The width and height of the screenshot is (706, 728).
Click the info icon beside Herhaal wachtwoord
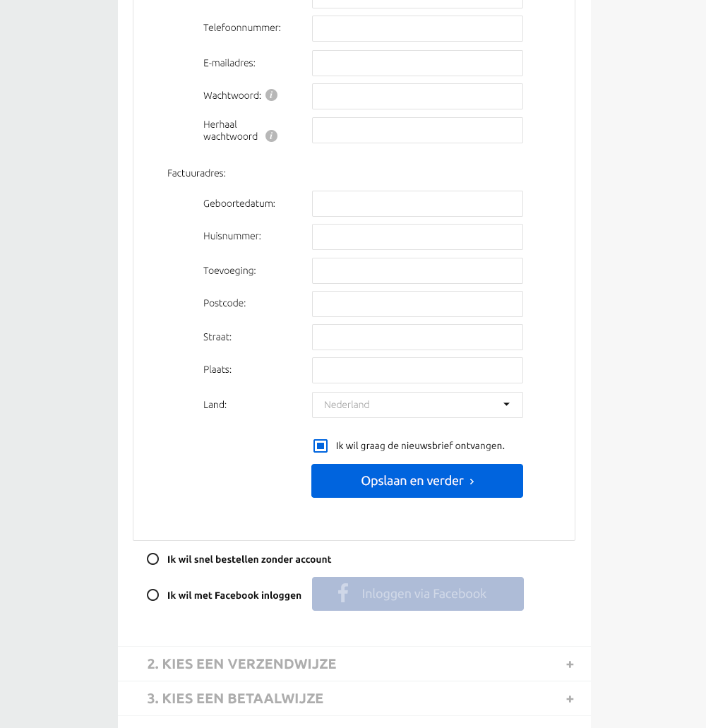point(271,136)
